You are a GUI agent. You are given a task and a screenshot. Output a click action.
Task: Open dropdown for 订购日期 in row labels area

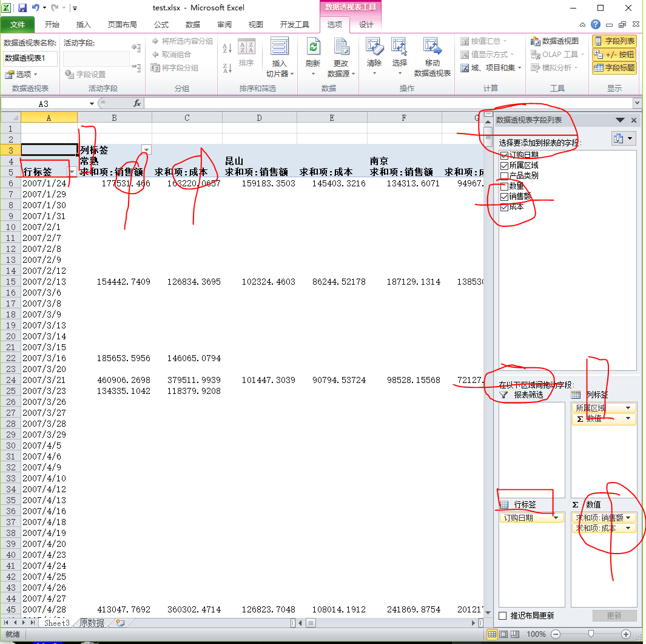556,518
